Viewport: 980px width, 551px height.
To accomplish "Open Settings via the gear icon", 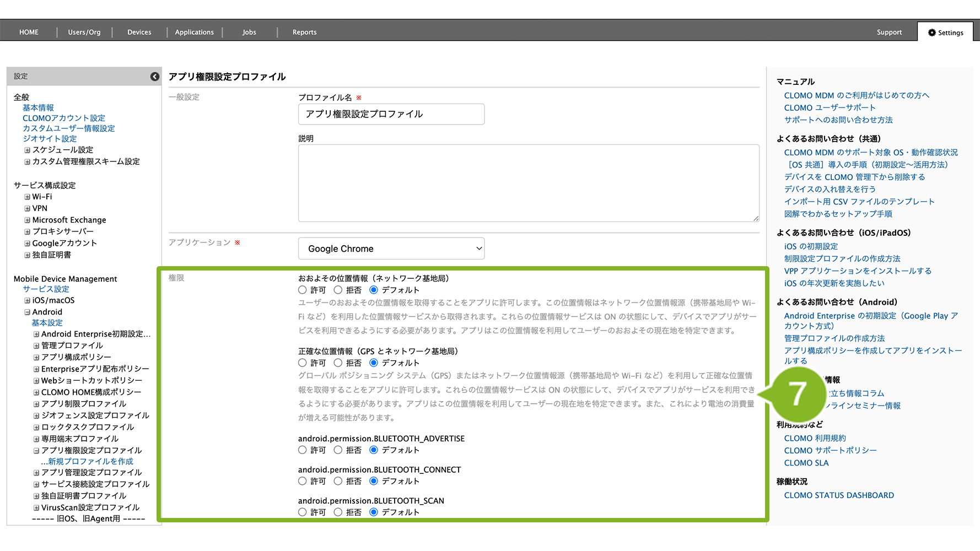I will click(931, 33).
